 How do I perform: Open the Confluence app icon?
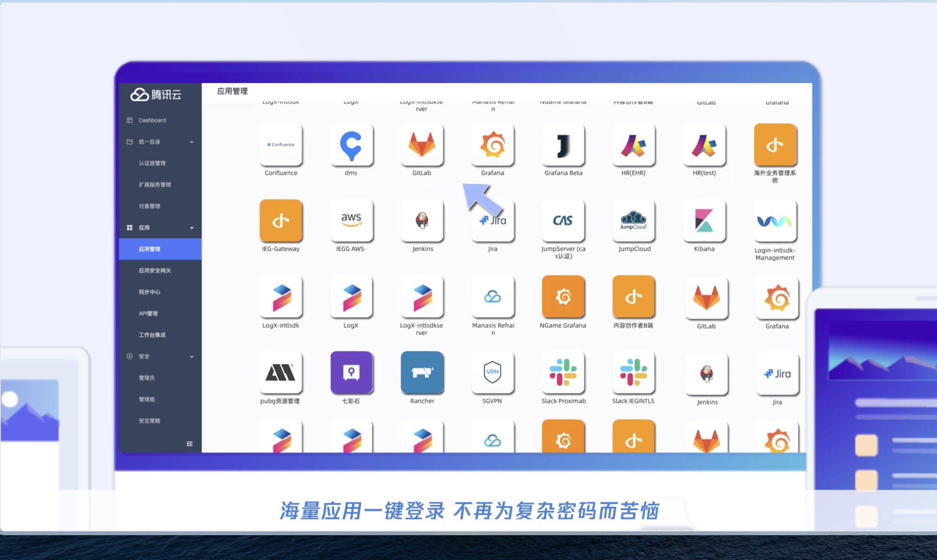click(x=281, y=145)
